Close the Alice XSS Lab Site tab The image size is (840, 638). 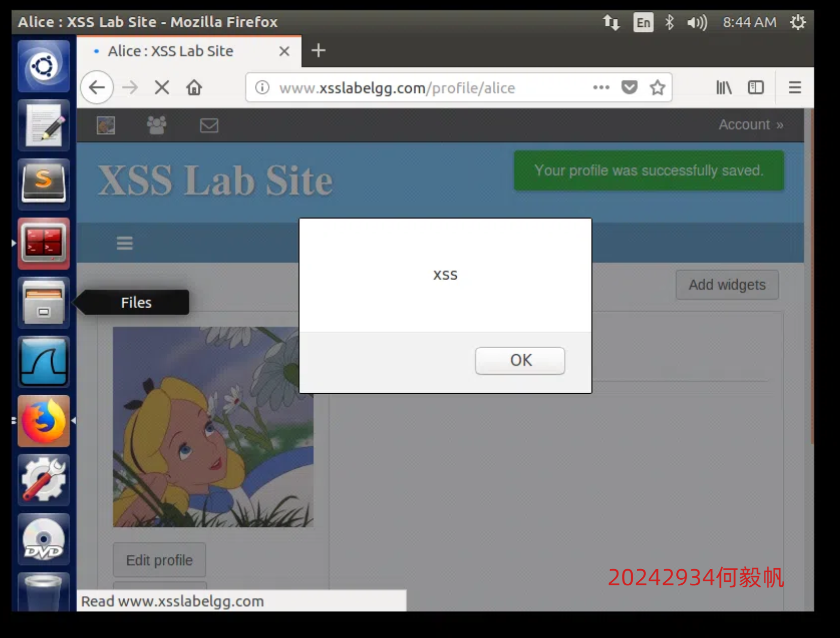point(284,51)
